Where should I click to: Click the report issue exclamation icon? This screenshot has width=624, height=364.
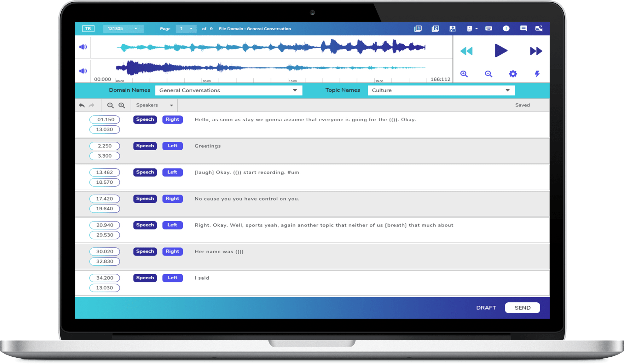point(506,28)
